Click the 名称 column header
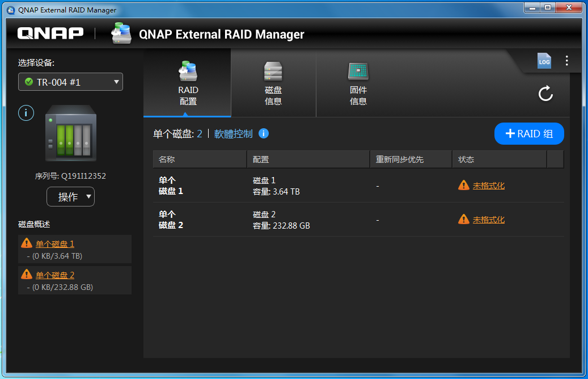Screen dimensions: 588x379 point(200,159)
